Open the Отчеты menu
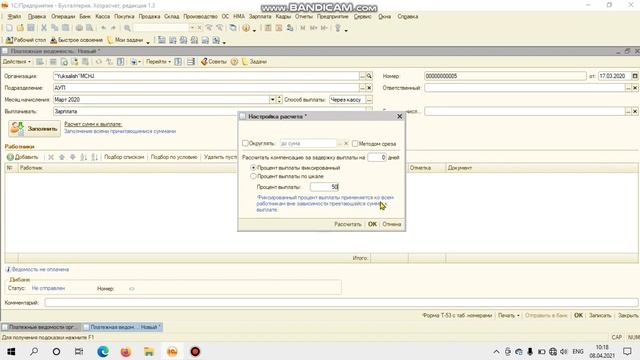Image resolution: width=640 pixels, height=360 pixels. pos(304,16)
